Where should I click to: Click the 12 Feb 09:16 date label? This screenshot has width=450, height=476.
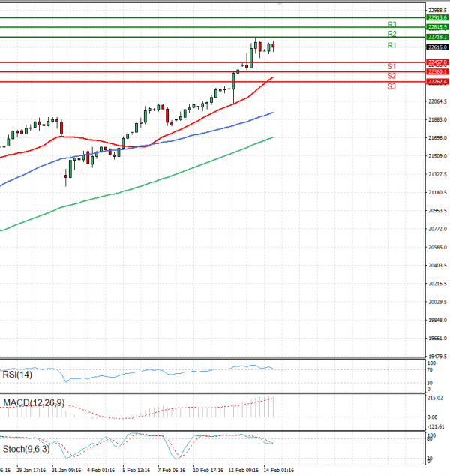coord(244,470)
